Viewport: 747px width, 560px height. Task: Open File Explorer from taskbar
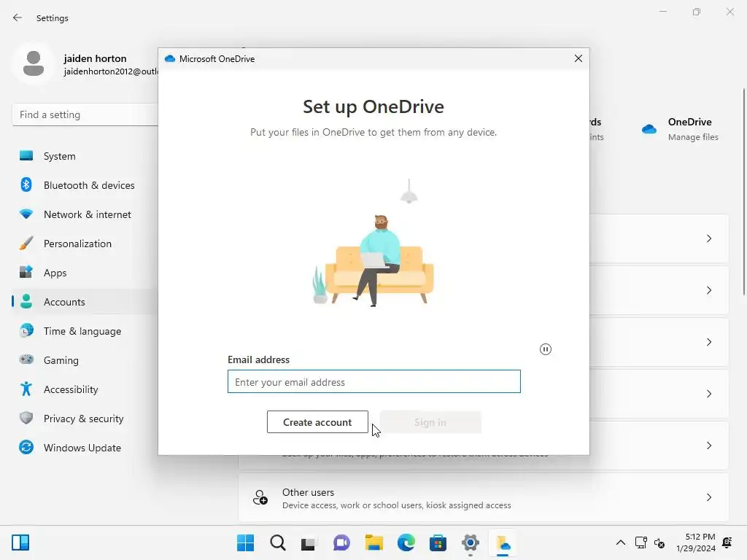point(374,542)
